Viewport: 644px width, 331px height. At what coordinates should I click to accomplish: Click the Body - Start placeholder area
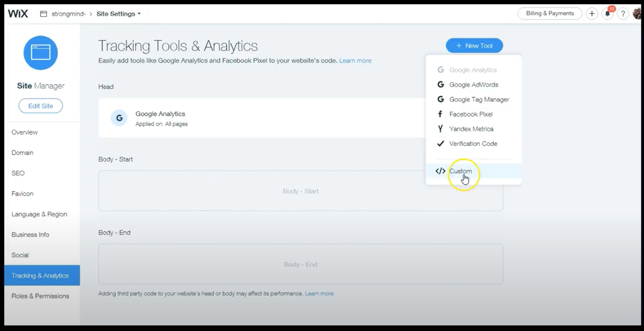pos(301,191)
